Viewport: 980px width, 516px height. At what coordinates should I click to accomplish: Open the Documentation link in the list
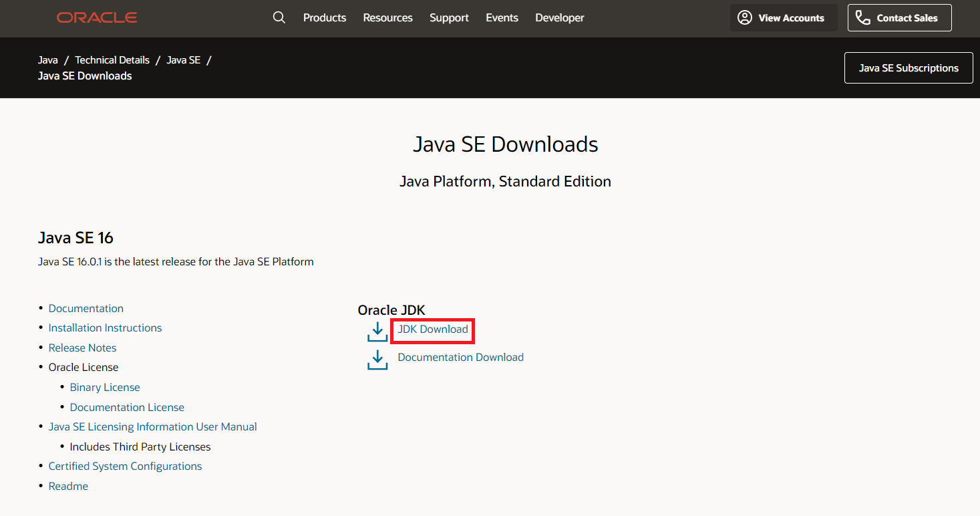pyautogui.click(x=86, y=309)
